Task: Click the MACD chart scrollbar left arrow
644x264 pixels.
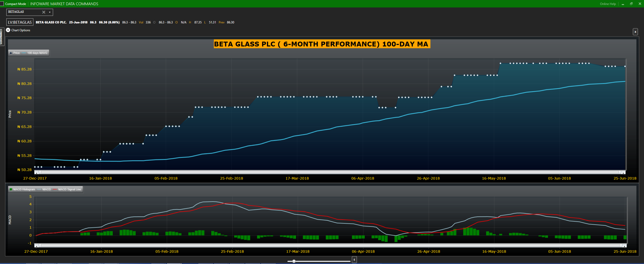Action: pos(37,246)
